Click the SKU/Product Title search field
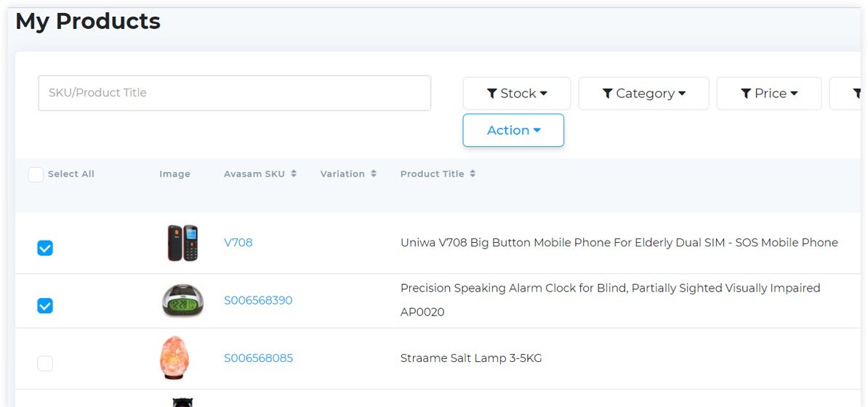Screen dimensions: 868x407 [234, 93]
